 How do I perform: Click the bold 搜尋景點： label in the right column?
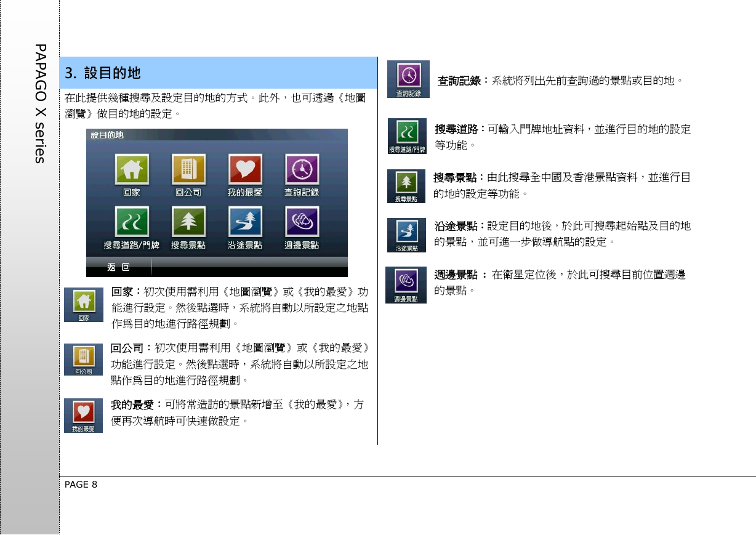(460, 177)
